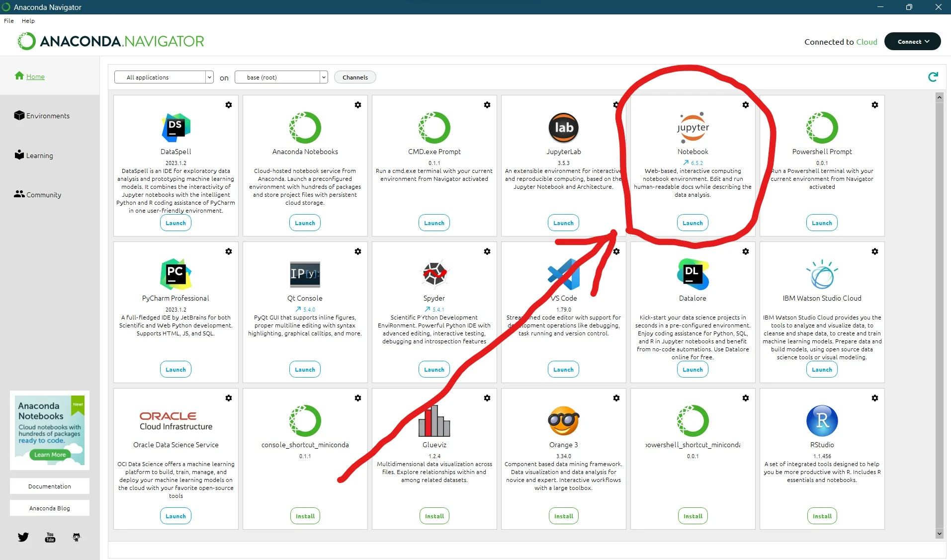
Task: Open settings gear on Oracle Data Science tile
Action: point(229,398)
